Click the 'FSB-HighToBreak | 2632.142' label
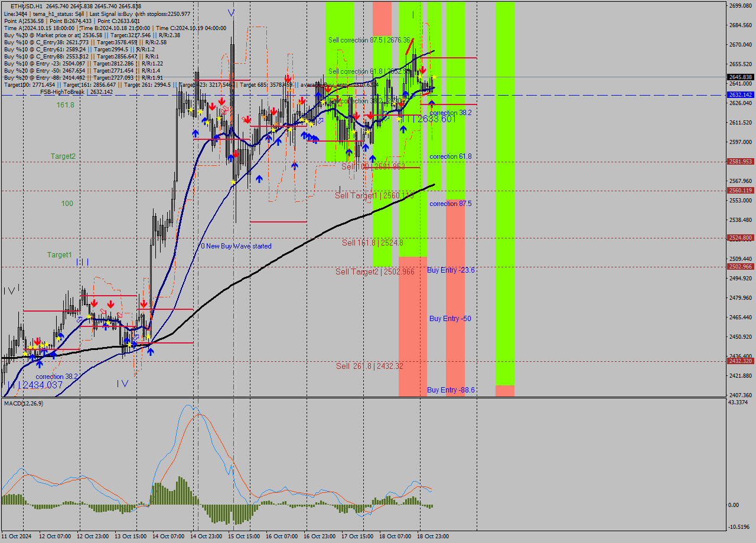The height and width of the screenshot is (543, 756). [76, 92]
